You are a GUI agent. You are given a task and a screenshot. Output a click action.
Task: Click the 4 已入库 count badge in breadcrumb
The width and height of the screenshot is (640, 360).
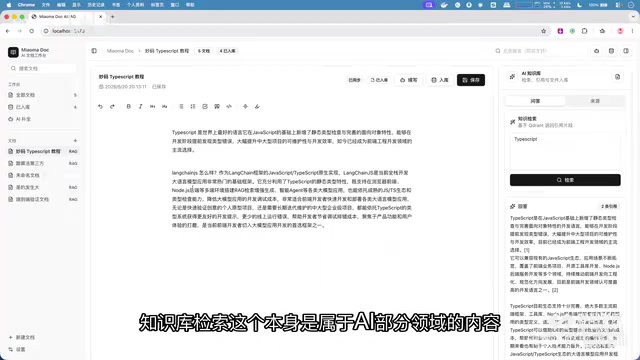[227, 51]
